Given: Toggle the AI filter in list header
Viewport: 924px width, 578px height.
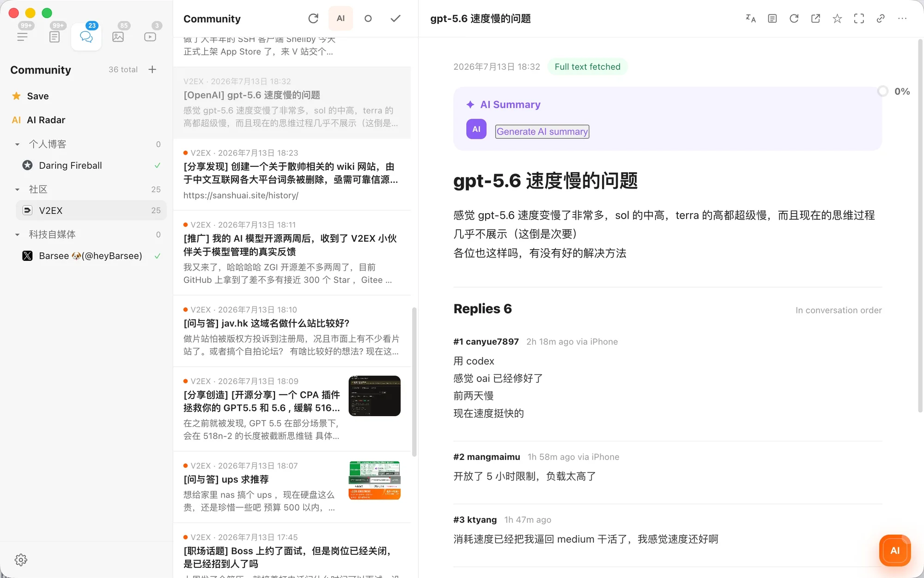Looking at the screenshot, I should point(340,18).
